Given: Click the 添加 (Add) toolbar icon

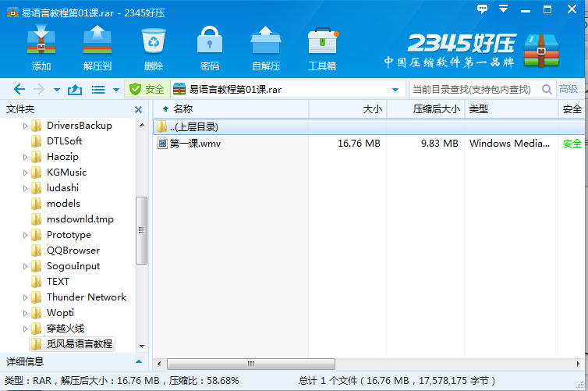Looking at the screenshot, I should [41, 48].
